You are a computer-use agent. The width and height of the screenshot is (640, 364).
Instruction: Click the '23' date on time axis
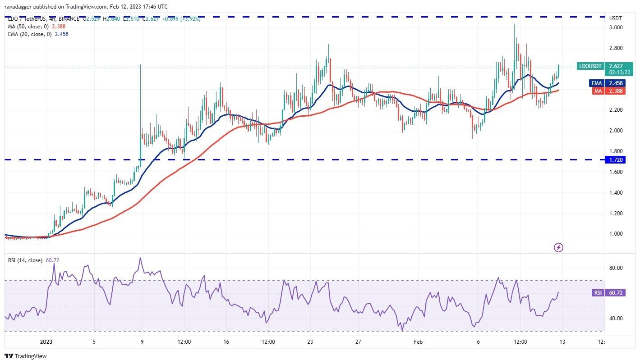[x=310, y=341]
